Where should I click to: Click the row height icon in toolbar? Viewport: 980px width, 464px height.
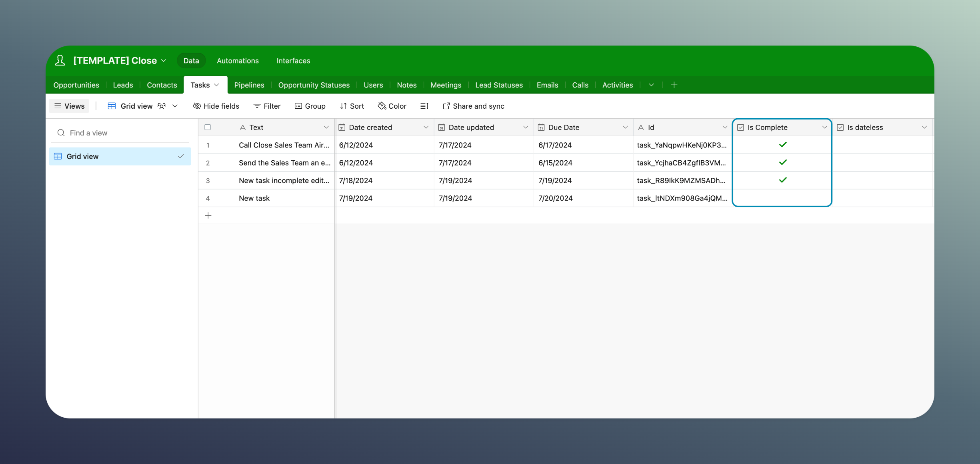[x=424, y=106]
